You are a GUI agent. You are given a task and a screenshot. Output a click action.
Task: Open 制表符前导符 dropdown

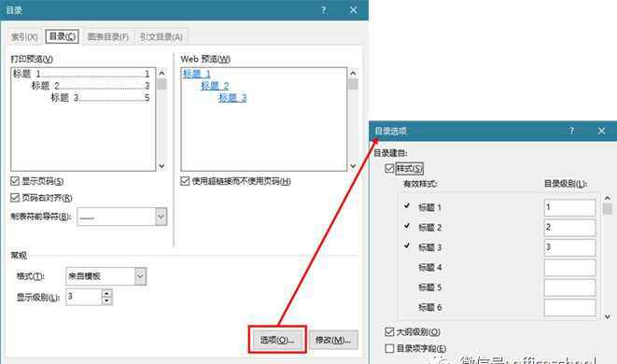161,217
